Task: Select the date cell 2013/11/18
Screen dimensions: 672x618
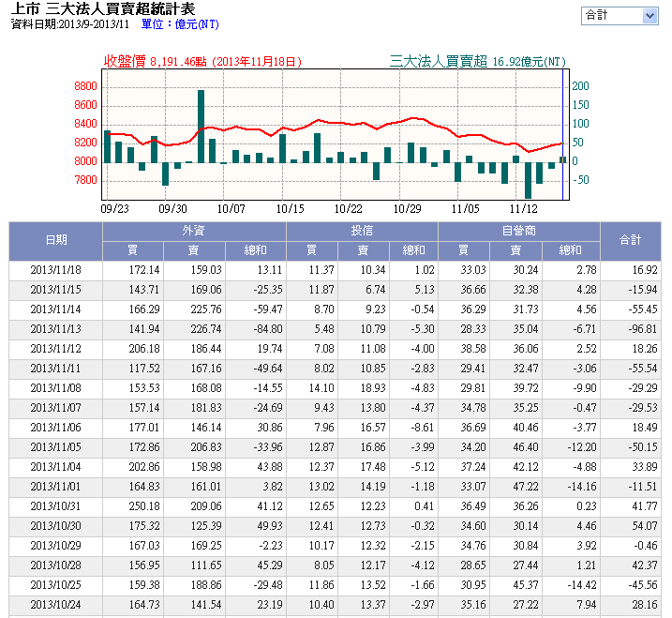Action: [x=55, y=270]
